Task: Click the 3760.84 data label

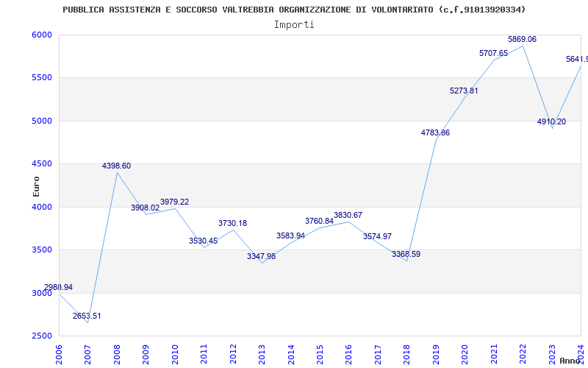Action: point(319,221)
